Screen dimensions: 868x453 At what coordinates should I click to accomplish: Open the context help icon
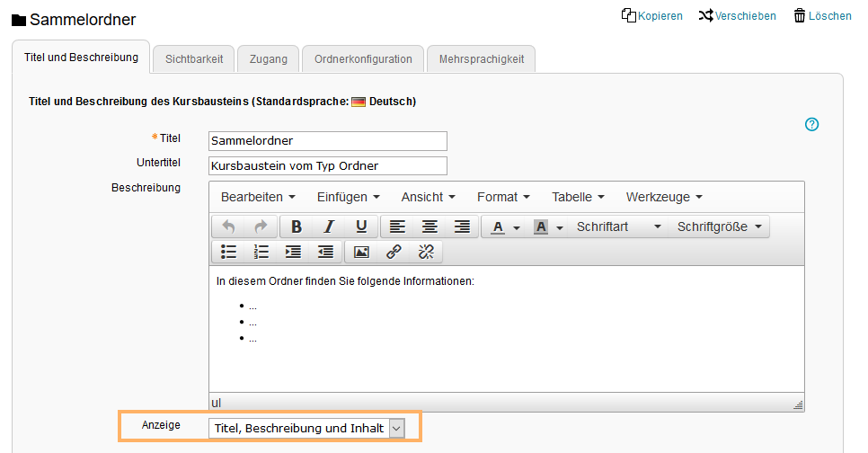tap(812, 124)
